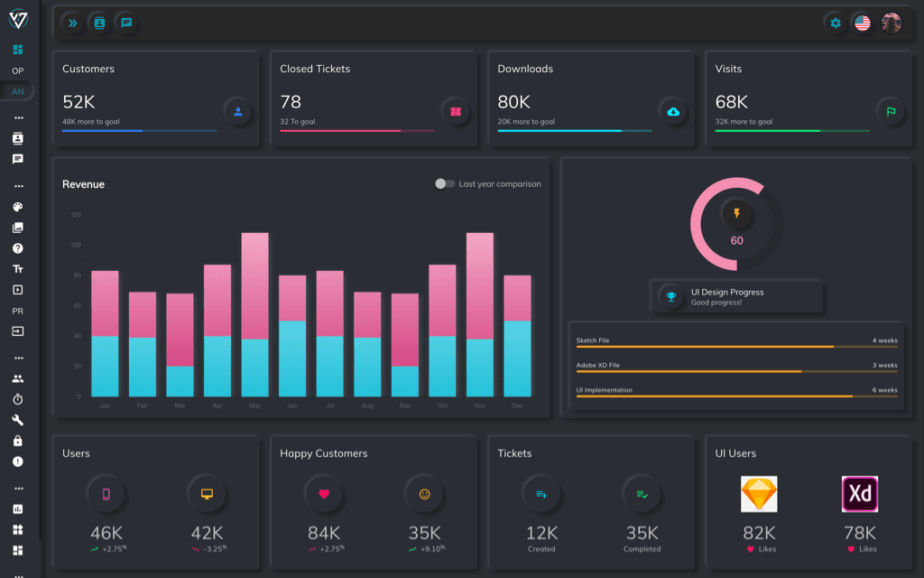Open the contacts icon in top toolbar
The height and width of the screenshot is (578, 924).
pos(99,23)
